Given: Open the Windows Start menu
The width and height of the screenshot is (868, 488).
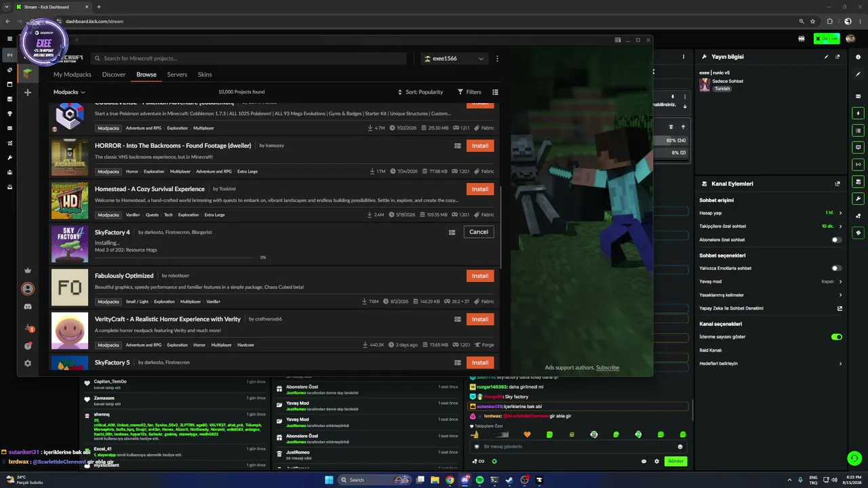Looking at the screenshot, I should click(x=329, y=480).
